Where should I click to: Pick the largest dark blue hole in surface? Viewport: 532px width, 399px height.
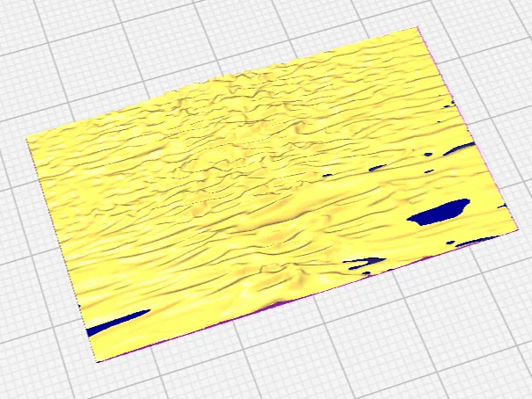coord(439,212)
